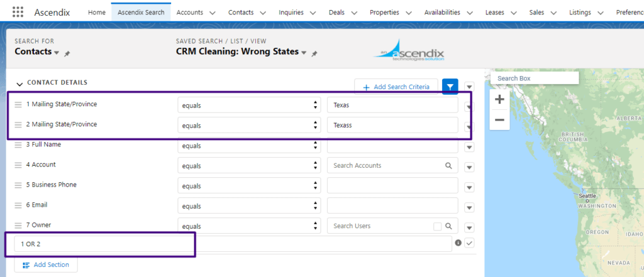Click Add Search Criteria button
This screenshot has width=644, height=277.
point(396,87)
